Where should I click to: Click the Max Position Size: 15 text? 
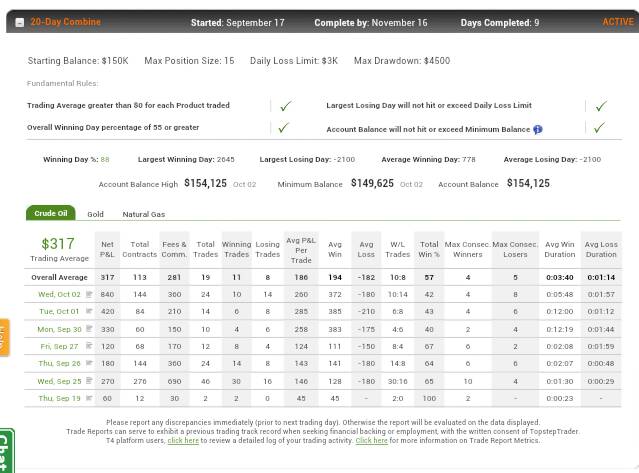coord(189,61)
